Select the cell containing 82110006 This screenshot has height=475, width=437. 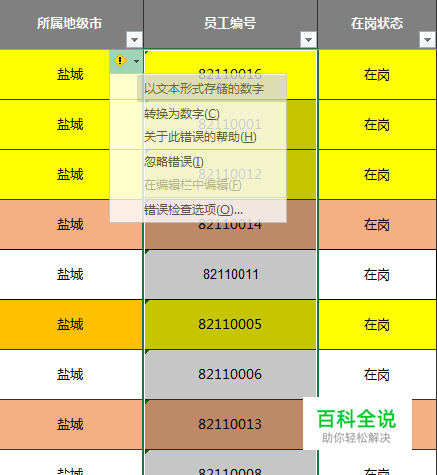pos(230,374)
